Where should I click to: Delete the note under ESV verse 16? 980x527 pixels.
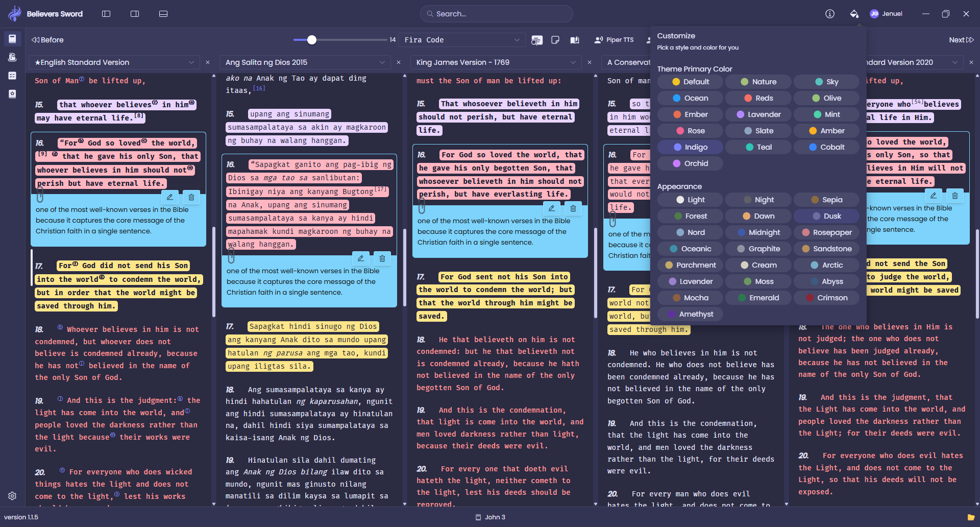pos(191,197)
